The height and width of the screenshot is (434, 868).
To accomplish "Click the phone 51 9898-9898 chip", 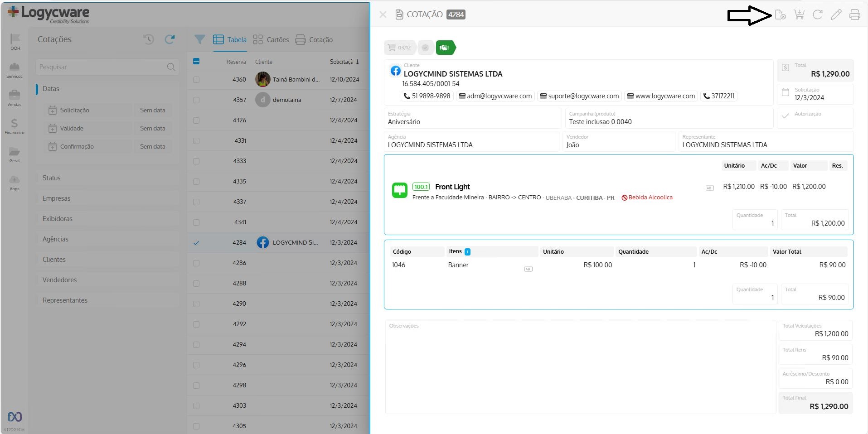I will tap(427, 96).
